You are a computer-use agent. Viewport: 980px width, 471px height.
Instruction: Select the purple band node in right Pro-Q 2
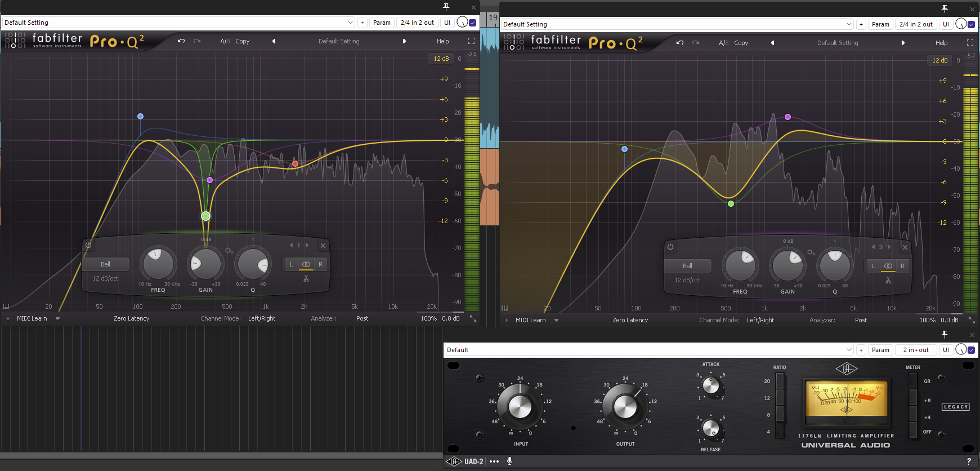(x=787, y=117)
